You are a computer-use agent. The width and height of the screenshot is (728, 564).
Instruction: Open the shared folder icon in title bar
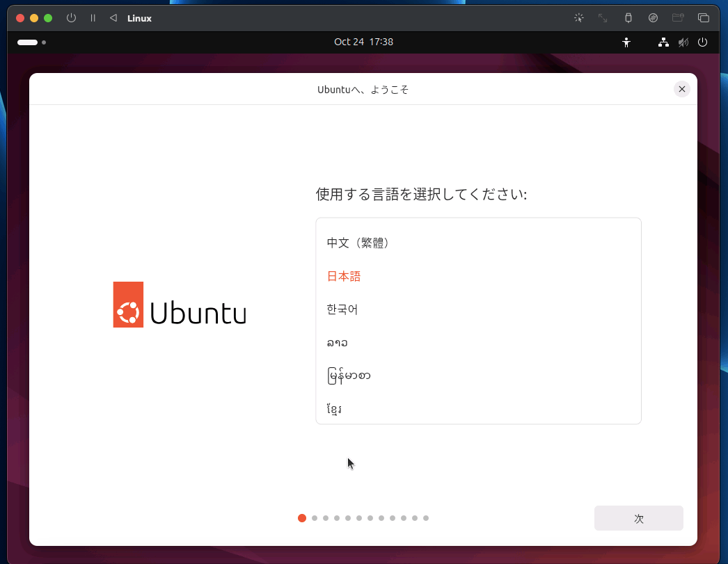click(678, 18)
